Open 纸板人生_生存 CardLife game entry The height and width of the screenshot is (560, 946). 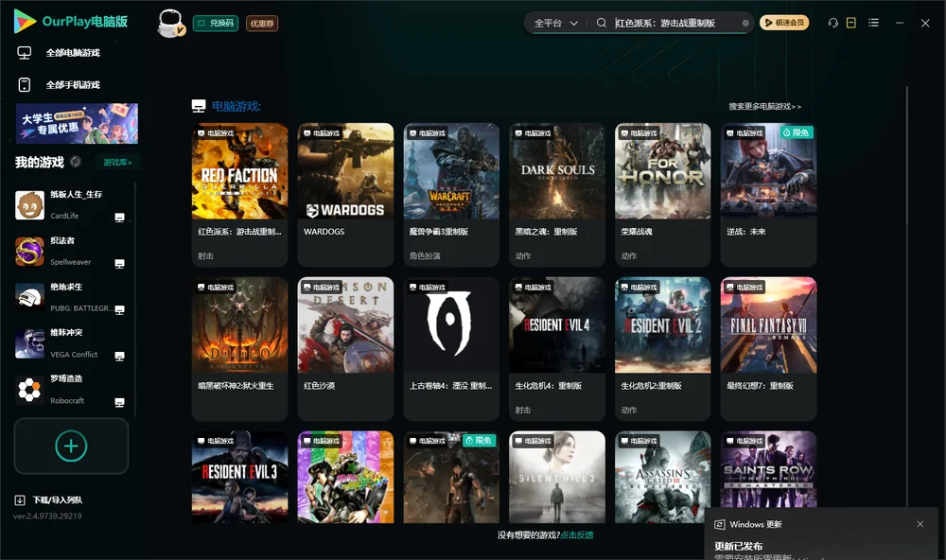pos(71,205)
